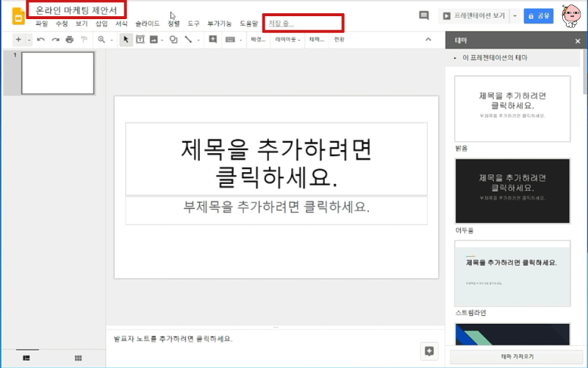Open the present options dropdown arrow
This screenshot has height=368, width=588.
pyautogui.click(x=515, y=15)
